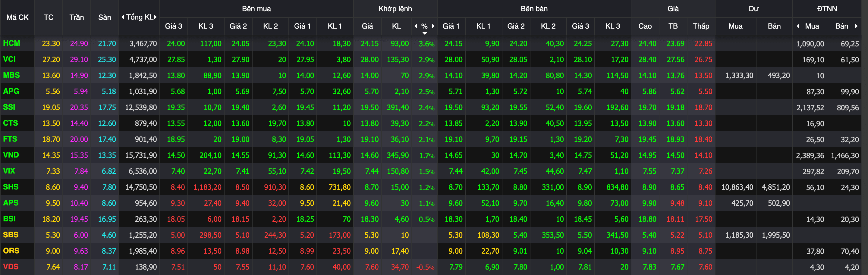Screen dimensions: 868x275
Task: Click SHS surplus buy 10,863,40
Action: pyautogui.click(x=737, y=187)
